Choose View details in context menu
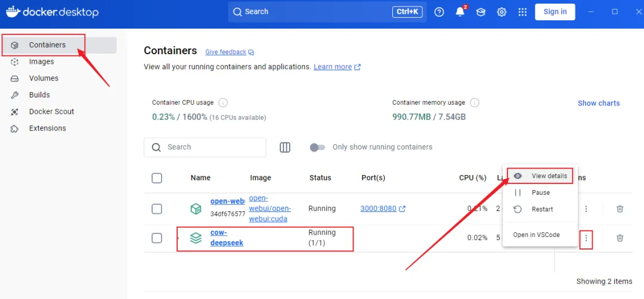Image resolution: width=644 pixels, height=299 pixels. point(540,176)
